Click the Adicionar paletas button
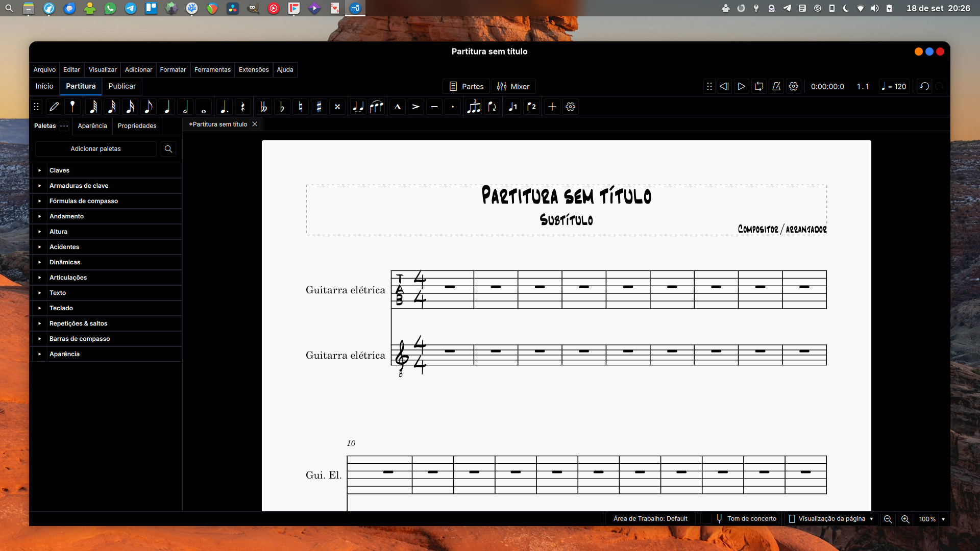This screenshot has width=980, height=551. pos(95,148)
